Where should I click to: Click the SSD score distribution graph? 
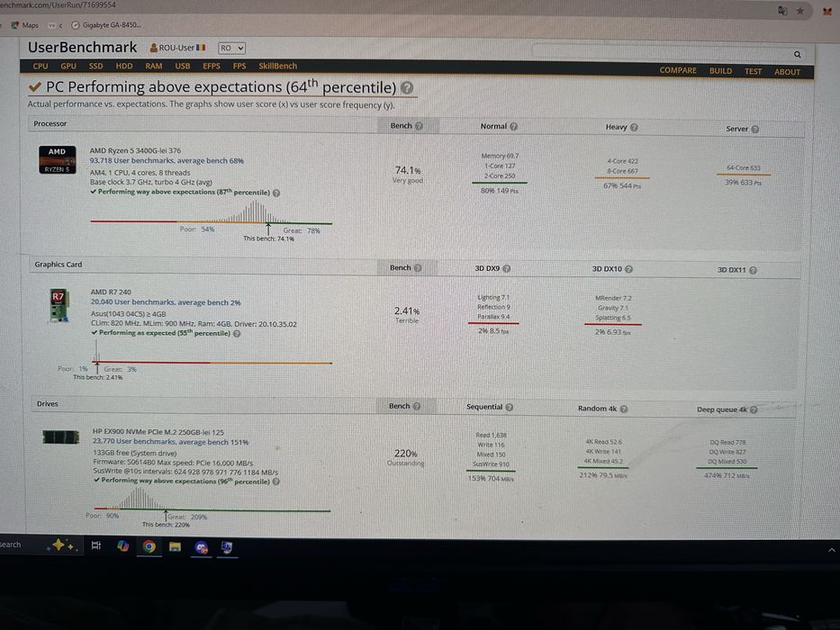[x=212, y=499]
